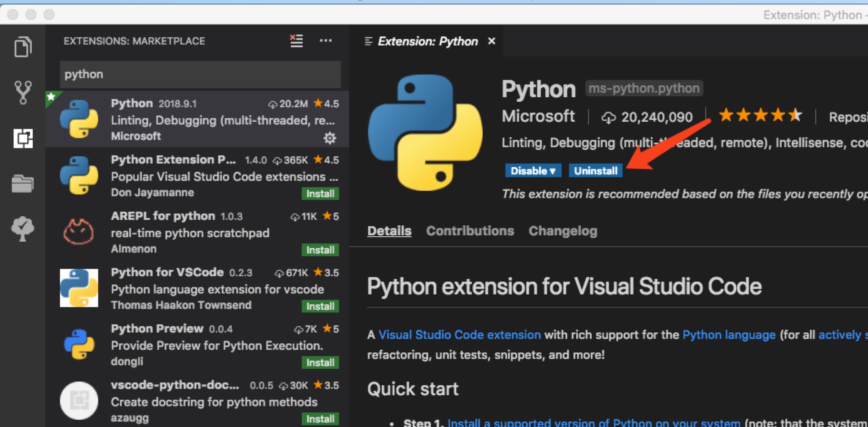Image resolution: width=868 pixels, height=427 pixels.
Task: Switch to the Contributions tab
Action: click(470, 231)
